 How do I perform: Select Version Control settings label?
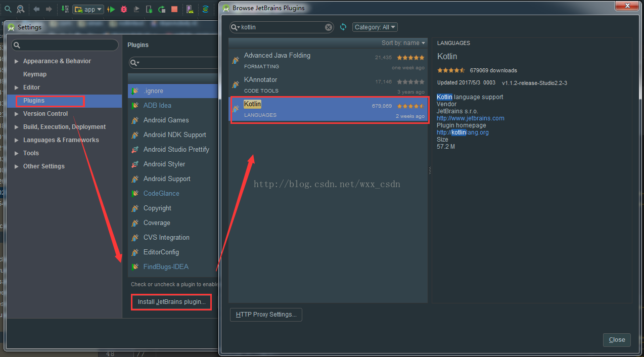pos(45,114)
